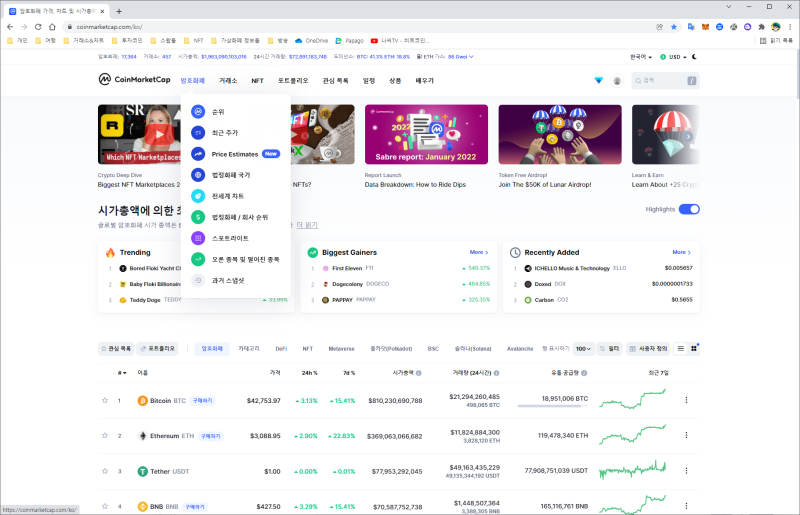Screen dimensions: 800x515
Task: Open Price Estimates menu entry
Action: (x=235, y=154)
